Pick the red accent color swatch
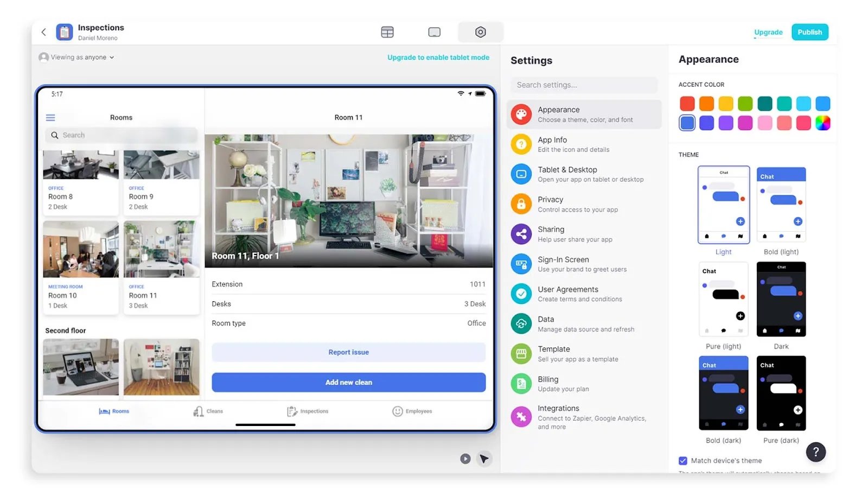The height and width of the screenshot is (502, 868). click(687, 104)
